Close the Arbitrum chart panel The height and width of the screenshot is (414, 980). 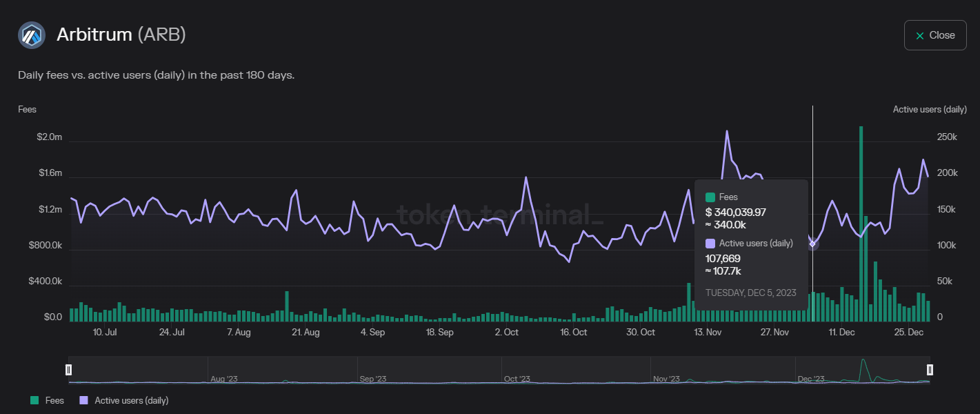tap(934, 35)
